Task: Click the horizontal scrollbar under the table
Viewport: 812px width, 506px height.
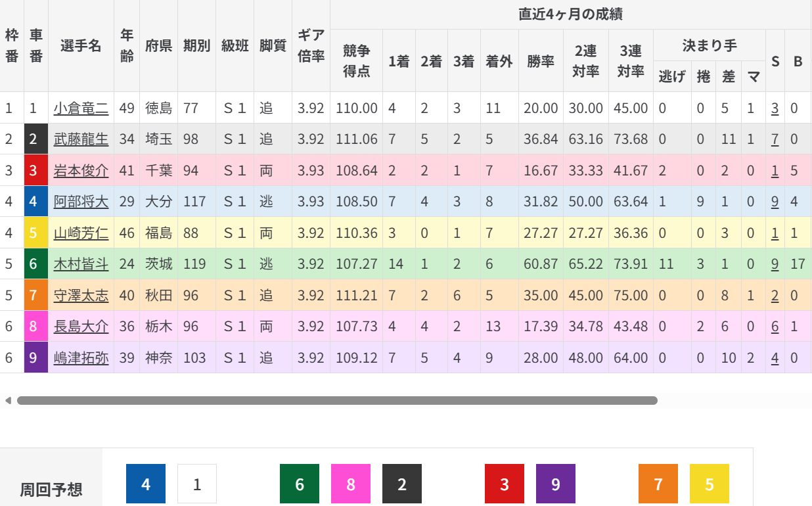Action: click(x=337, y=400)
